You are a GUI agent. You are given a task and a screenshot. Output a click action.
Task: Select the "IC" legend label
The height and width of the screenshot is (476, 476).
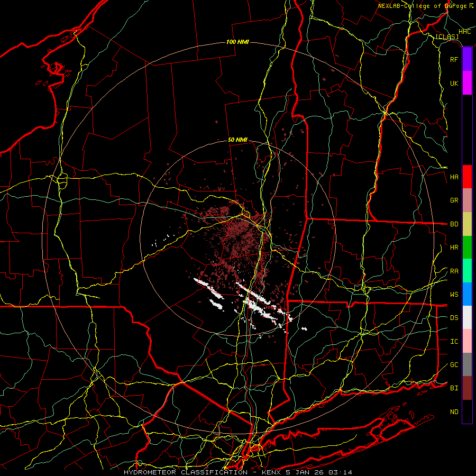click(x=454, y=342)
